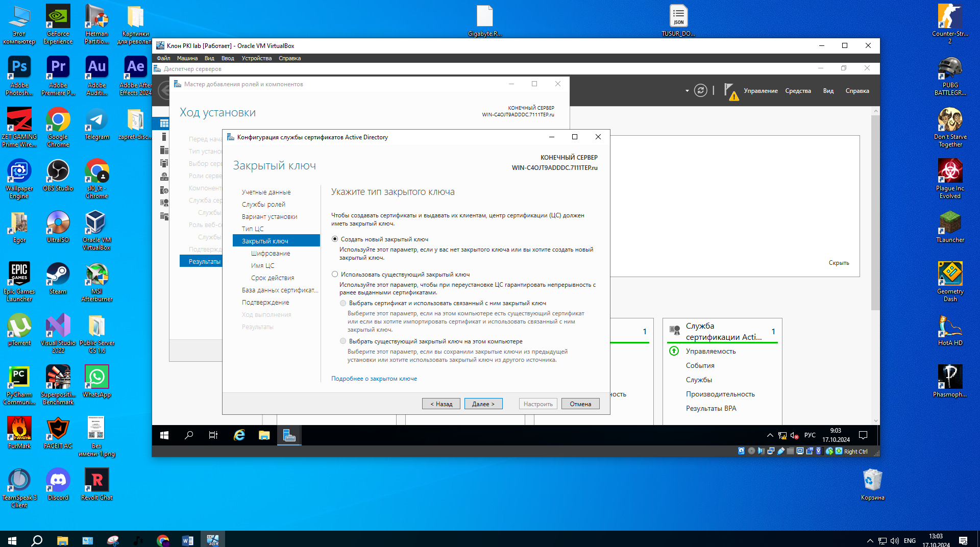Open Справка menu in VirtualBox menu bar
980x547 pixels.
pos(289,58)
